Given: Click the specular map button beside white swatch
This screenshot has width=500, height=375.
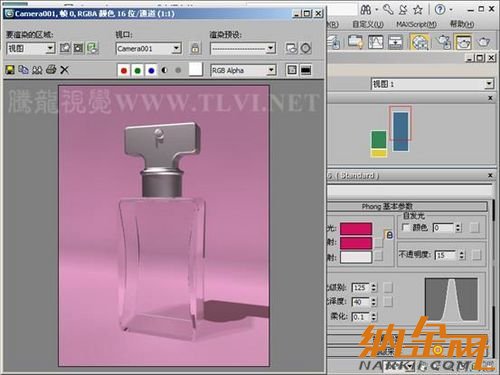Looking at the screenshot, I should (378, 256).
